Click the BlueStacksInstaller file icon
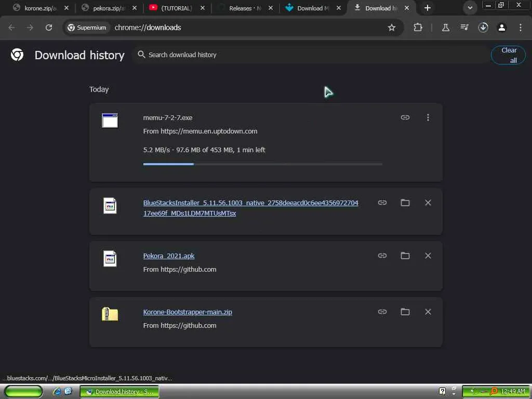Image resolution: width=532 pixels, height=399 pixels. 110,206
